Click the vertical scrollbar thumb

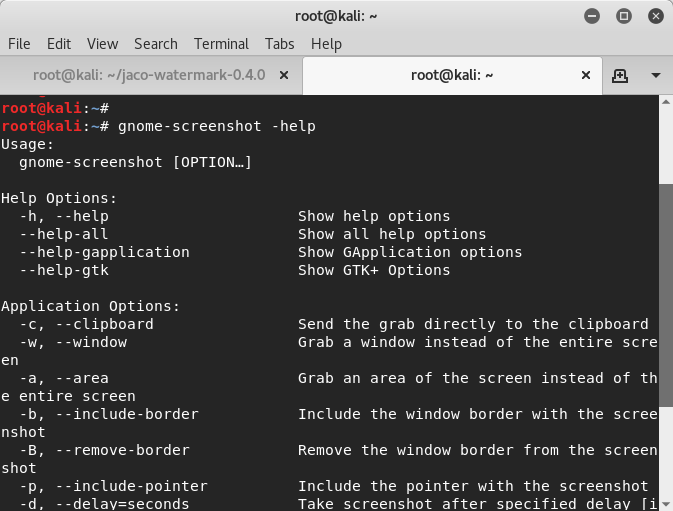point(666,295)
